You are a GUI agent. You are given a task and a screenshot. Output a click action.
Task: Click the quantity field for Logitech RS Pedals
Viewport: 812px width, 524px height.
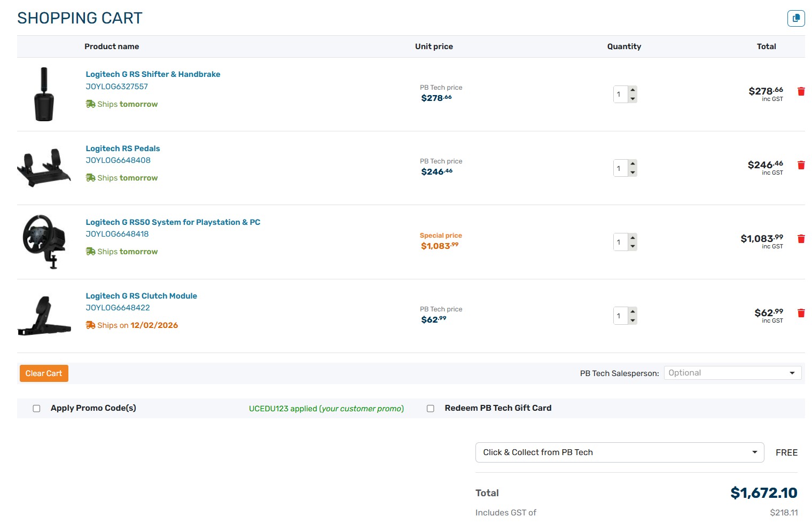(620, 168)
